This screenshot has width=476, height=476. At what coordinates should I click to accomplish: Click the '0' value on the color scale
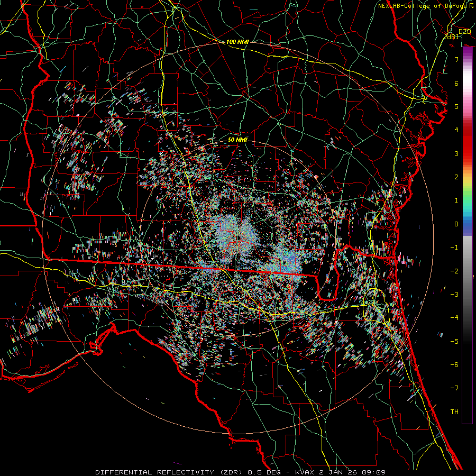click(x=456, y=224)
